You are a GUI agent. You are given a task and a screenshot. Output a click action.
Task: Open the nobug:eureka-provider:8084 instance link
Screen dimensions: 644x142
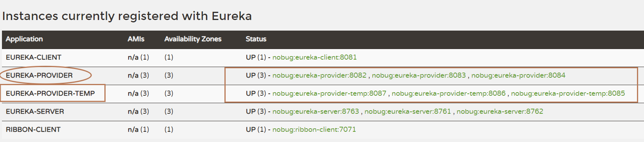pos(518,75)
